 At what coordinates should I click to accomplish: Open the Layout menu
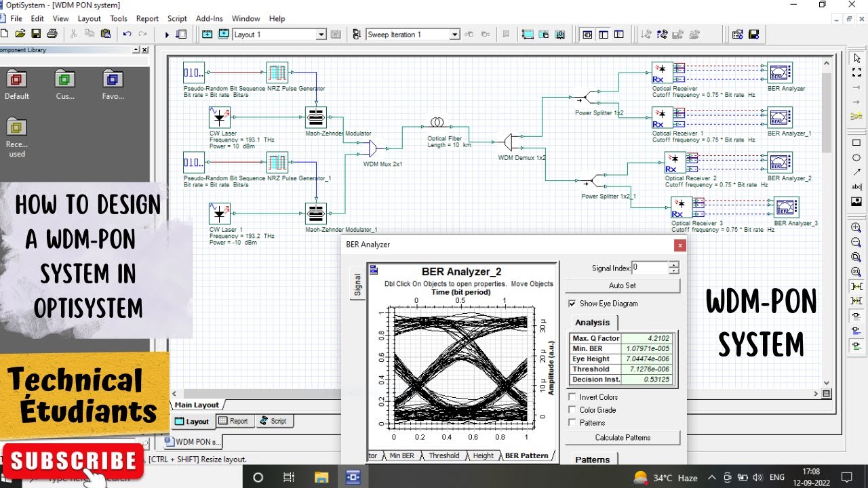click(x=89, y=19)
